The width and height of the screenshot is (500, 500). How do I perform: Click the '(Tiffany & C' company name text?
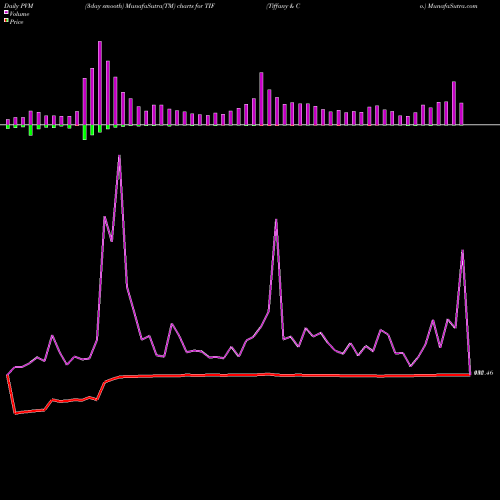tap(283, 6)
